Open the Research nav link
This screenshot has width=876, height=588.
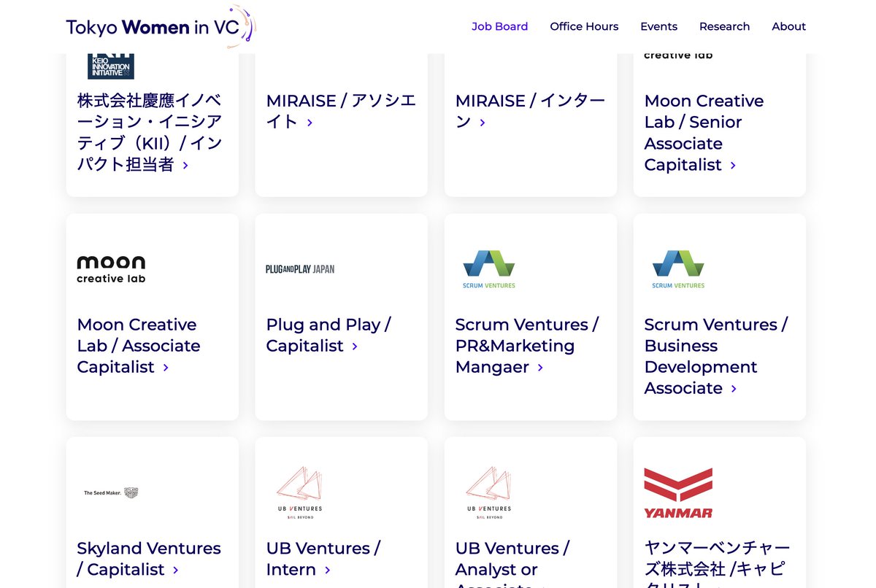(724, 26)
